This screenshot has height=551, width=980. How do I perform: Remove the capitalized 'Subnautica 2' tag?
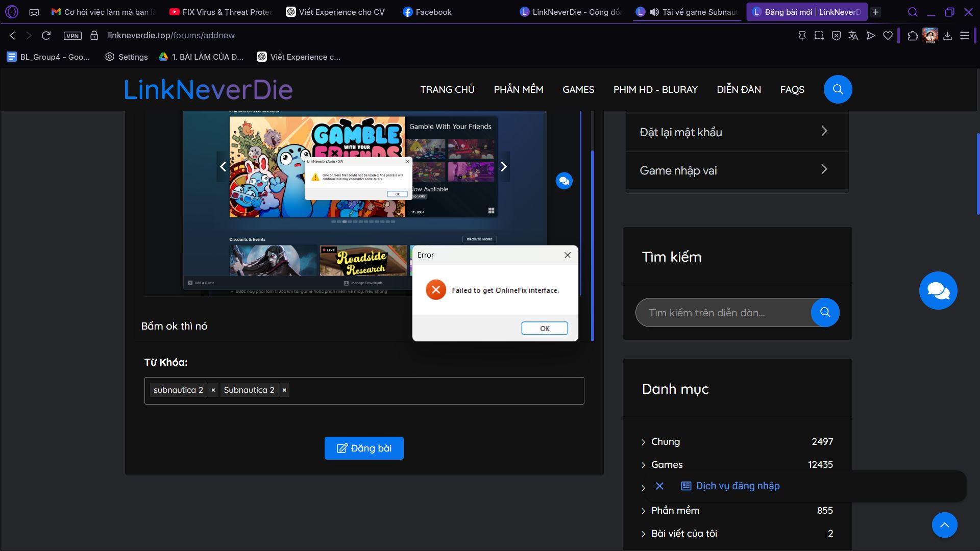tap(284, 390)
